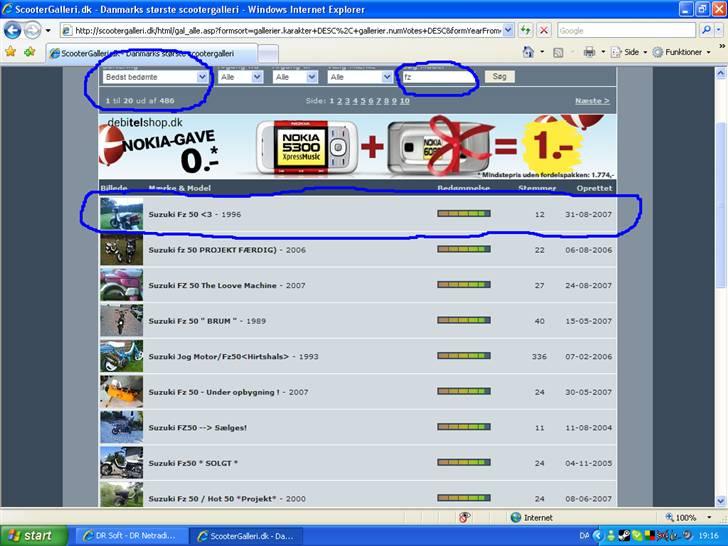Click the browser Back button
The height and width of the screenshot is (546, 728).
point(13,30)
